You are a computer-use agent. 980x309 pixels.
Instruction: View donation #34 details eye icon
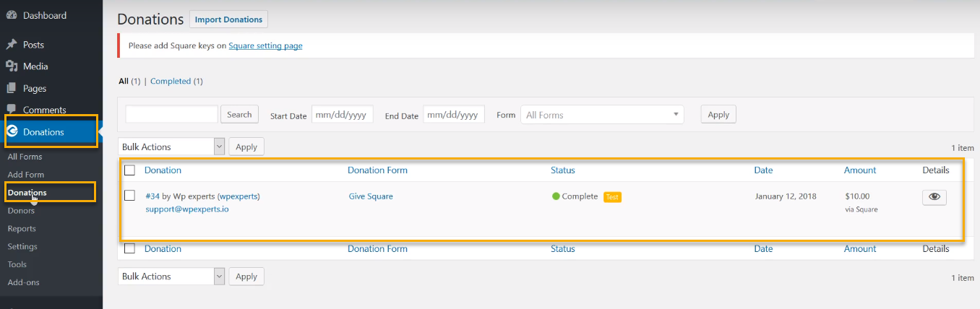pos(934,197)
